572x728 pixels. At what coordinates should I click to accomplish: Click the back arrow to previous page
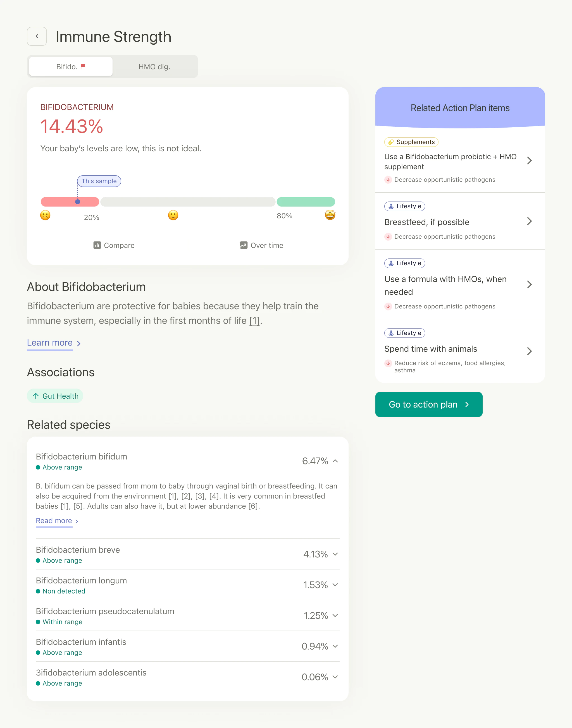[37, 36]
